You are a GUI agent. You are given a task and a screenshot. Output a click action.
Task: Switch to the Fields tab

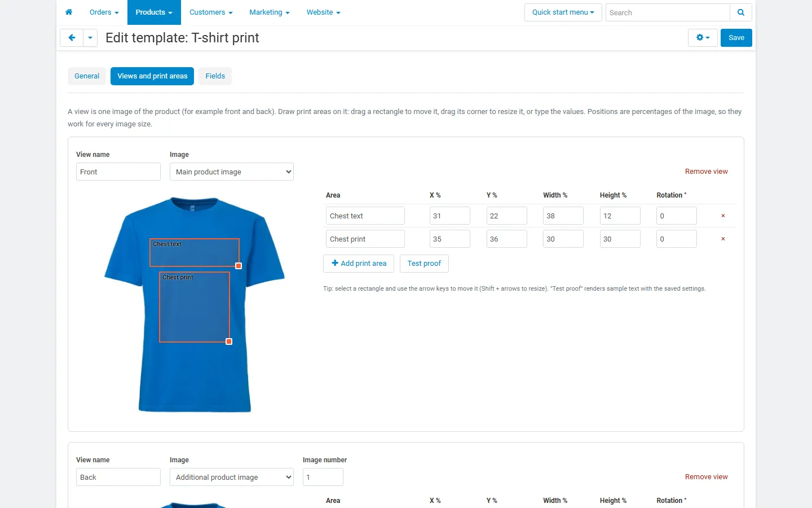point(215,76)
